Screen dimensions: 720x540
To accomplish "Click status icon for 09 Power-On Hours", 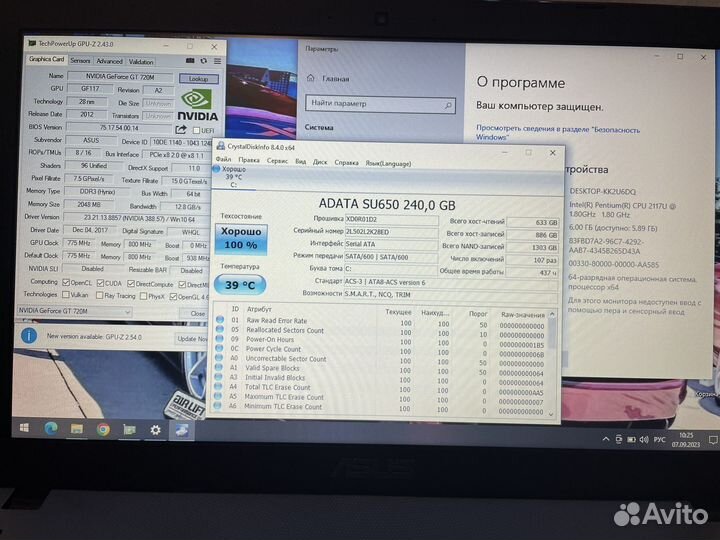I will [x=219, y=338].
